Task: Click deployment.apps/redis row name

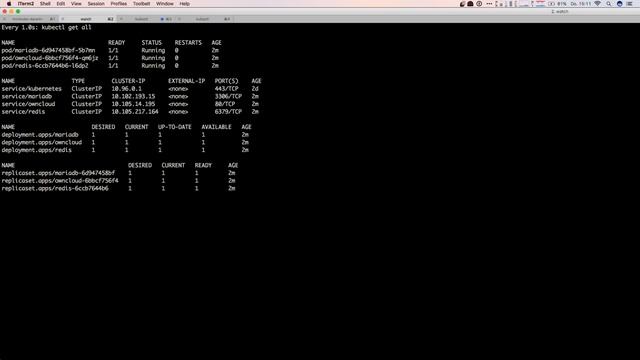Action: [x=37, y=150]
